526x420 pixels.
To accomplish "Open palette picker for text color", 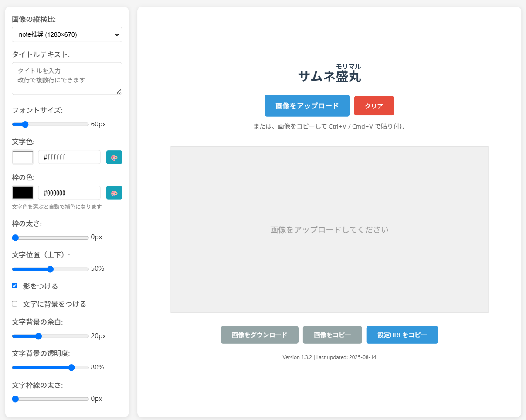I will click(114, 157).
